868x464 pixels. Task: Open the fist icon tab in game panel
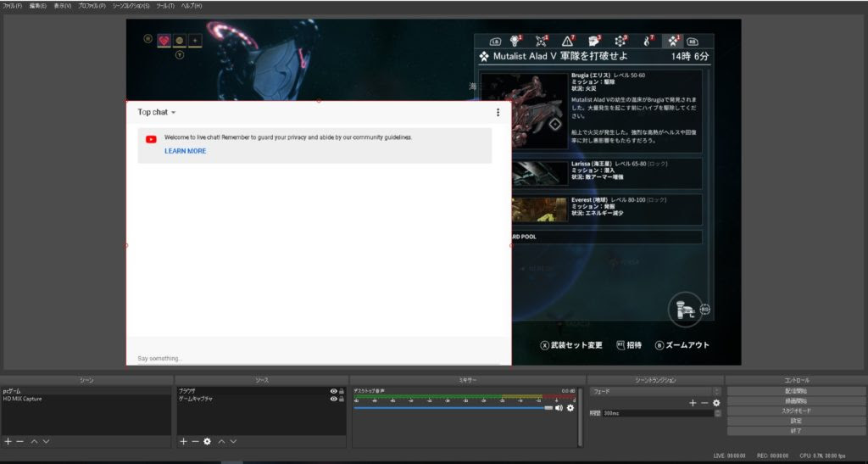[594, 41]
